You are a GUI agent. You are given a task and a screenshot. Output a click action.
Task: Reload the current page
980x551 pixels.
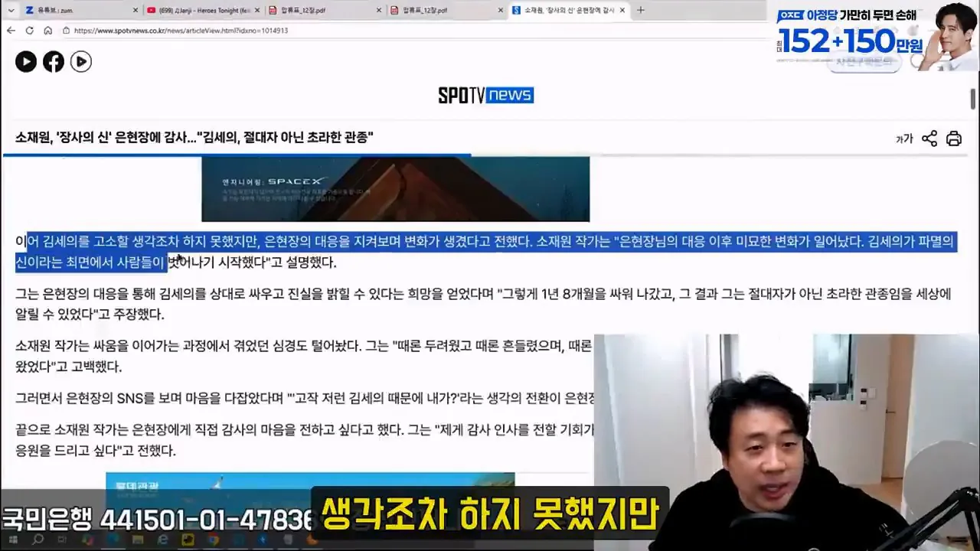tap(29, 31)
